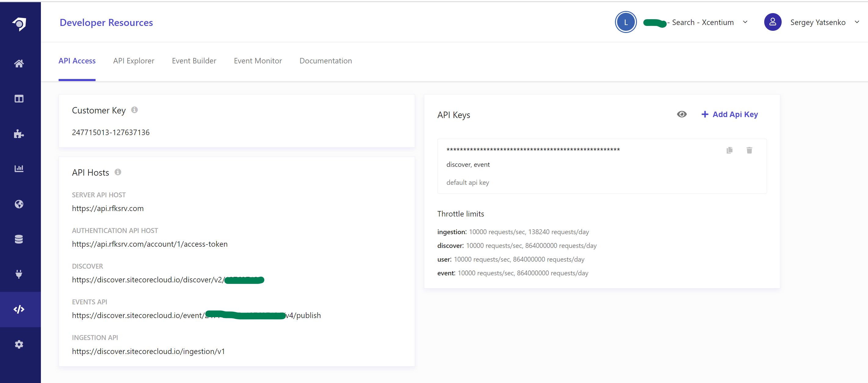This screenshot has width=868, height=383.
Task: Click the user throttle limit line
Action: [x=511, y=260]
